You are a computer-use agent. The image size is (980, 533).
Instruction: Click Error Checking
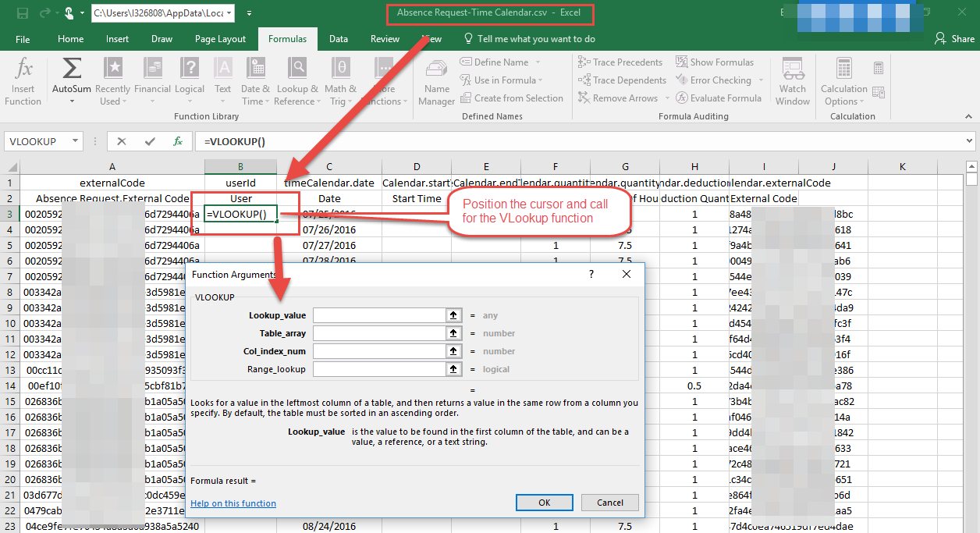pyautogui.click(x=713, y=80)
